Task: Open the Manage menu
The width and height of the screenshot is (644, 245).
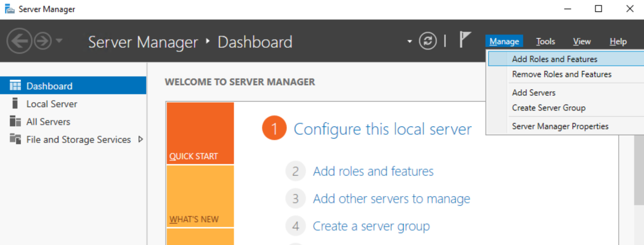Action: click(504, 41)
